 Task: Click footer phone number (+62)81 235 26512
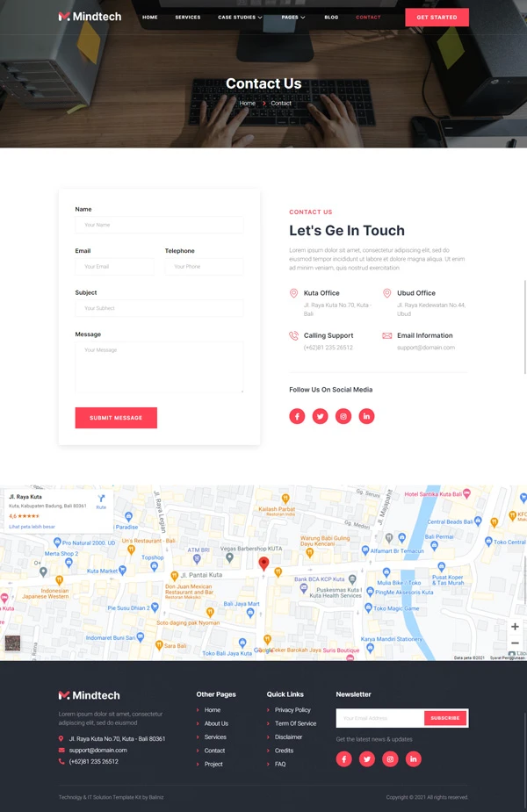(94, 761)
